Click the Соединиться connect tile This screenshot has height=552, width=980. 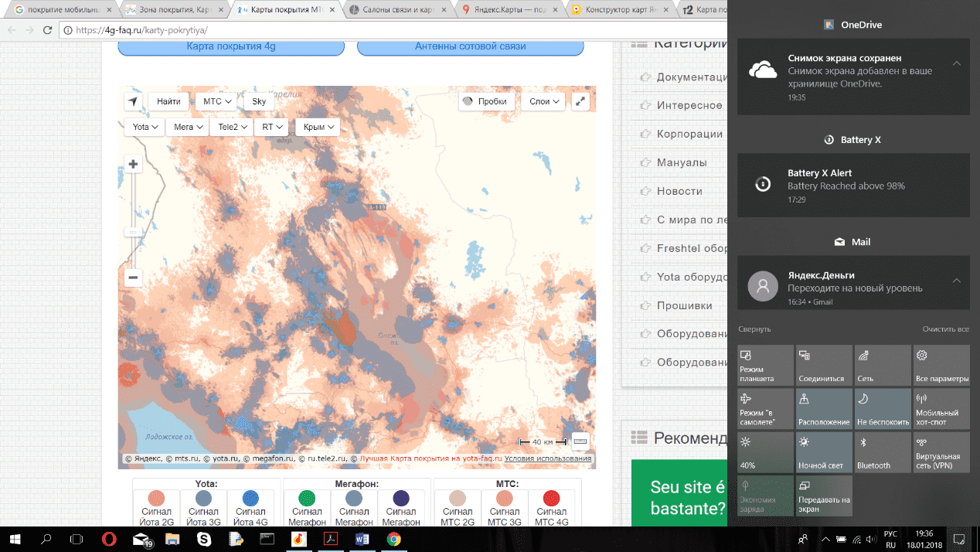point(824,365)
